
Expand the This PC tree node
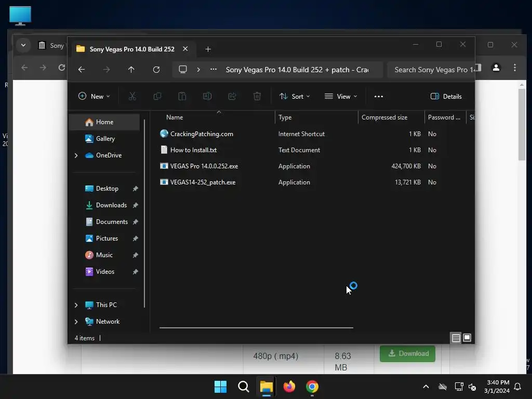[x=76, y=305]
